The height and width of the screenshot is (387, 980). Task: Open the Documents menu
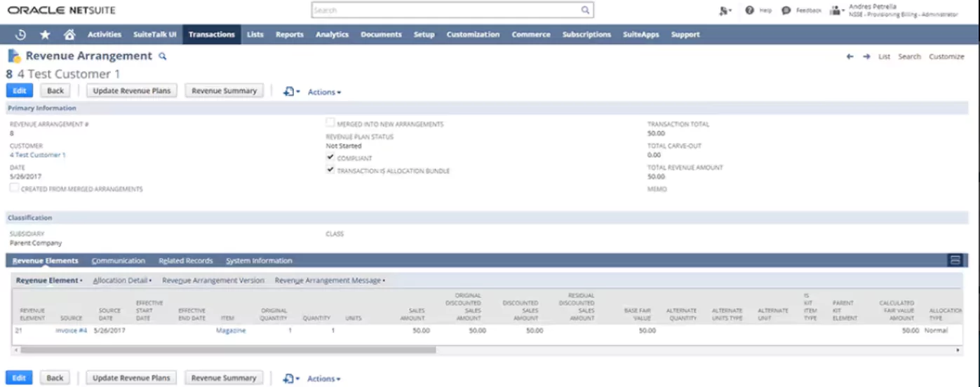(382, 34)
